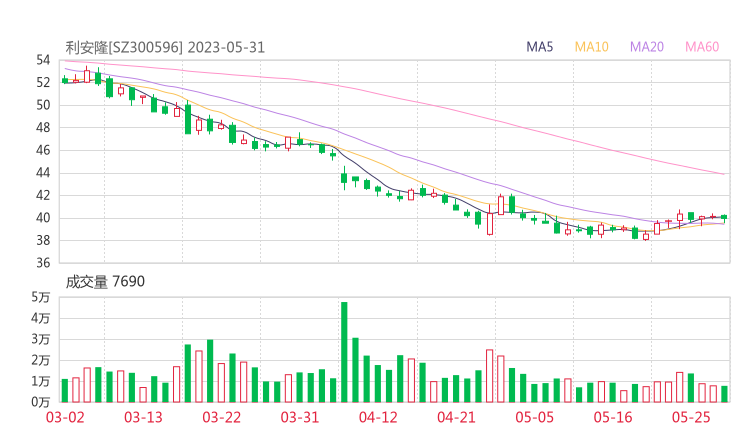Click the 44 price axis label
Image resolution: width=740 pixels, height=440 pixels.
point(43,173)
